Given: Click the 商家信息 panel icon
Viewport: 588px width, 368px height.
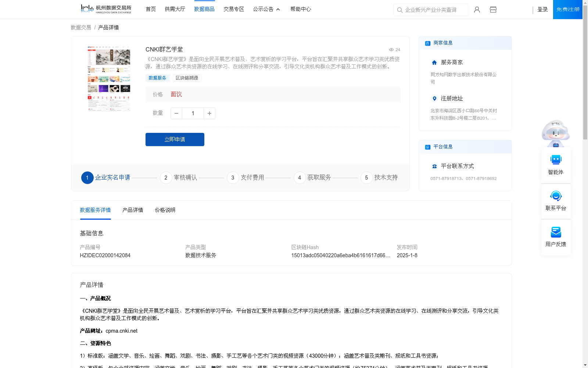Looking at the screenshot, I should pyautogui.click(x=428, y=43).
